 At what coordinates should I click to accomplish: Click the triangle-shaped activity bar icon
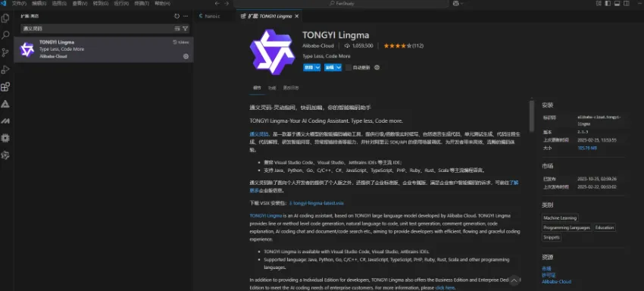(5, 104)
